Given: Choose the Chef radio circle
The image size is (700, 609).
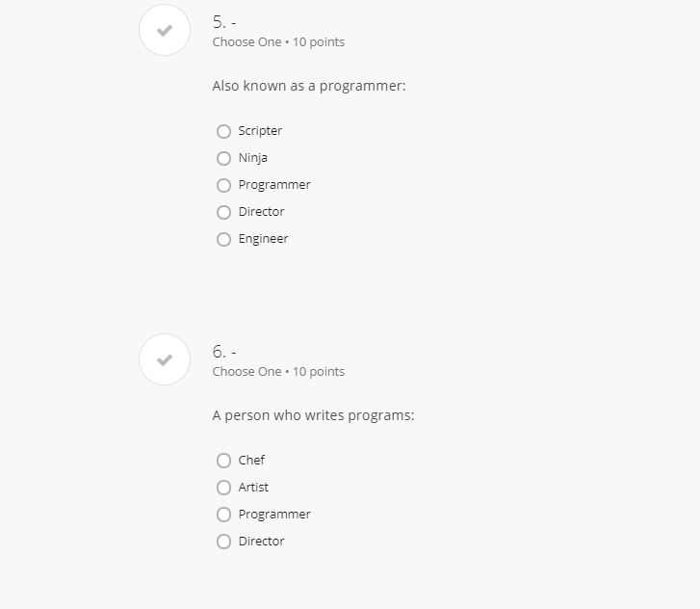Looking at the screenshot, I should (224, 461).
